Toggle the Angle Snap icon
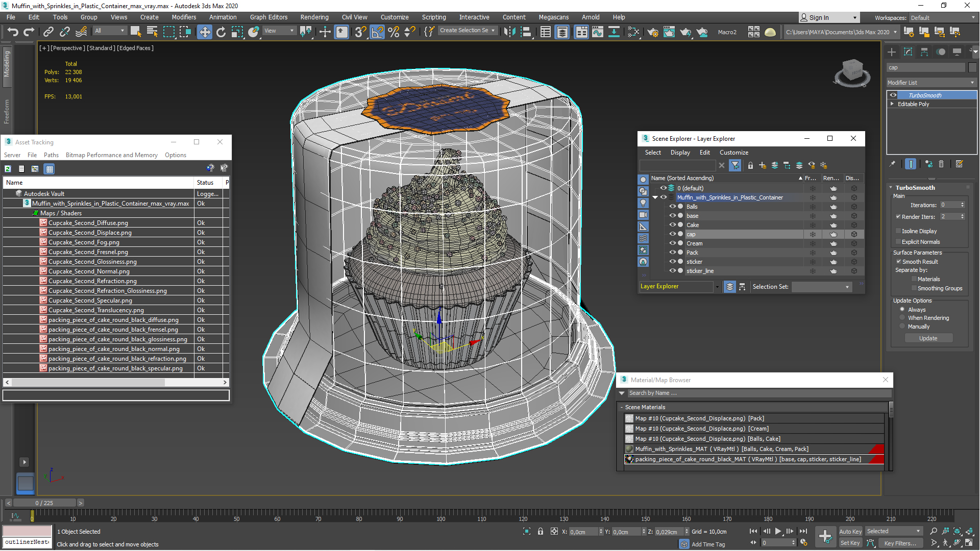980x551 pixels. 377,32
